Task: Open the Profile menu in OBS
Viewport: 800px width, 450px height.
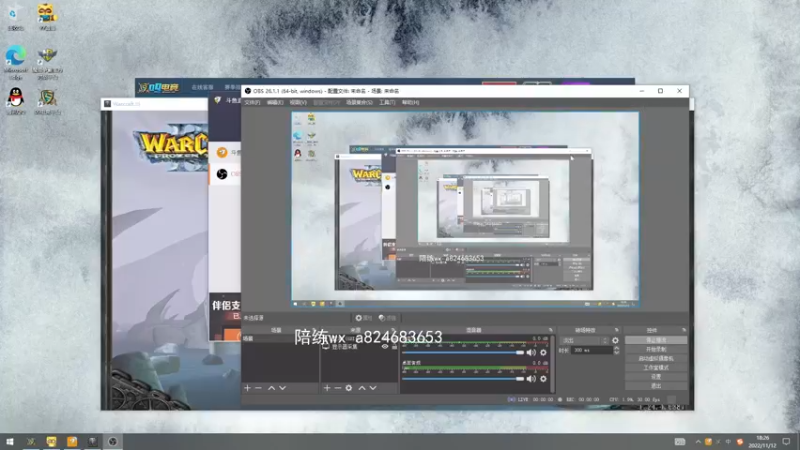Action: click(x=327, y=103)
